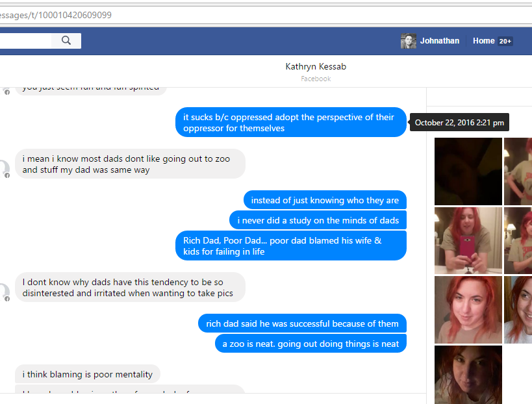Select the message 'rich dad said he was successful'
This screenshot has width=532, height=404.
click(x=302, y=323)
